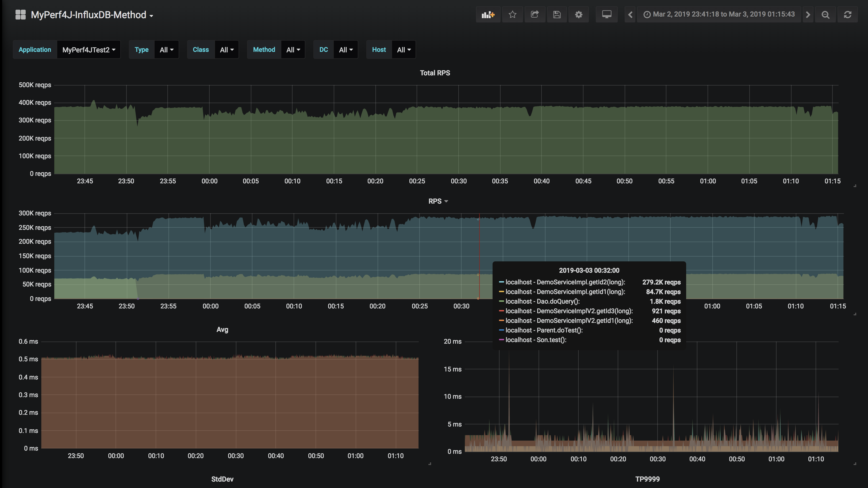Click the resize handle of Total RPS panel
The image size is (868, 488).
[x=855, y=185]
